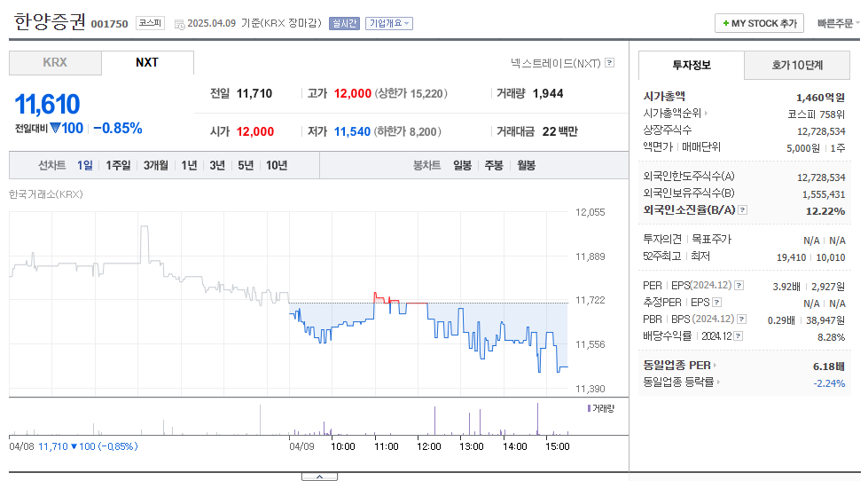Click the 고가 value 12,000
This screenshot has width=868, height=481.
(x=353, y=94)
